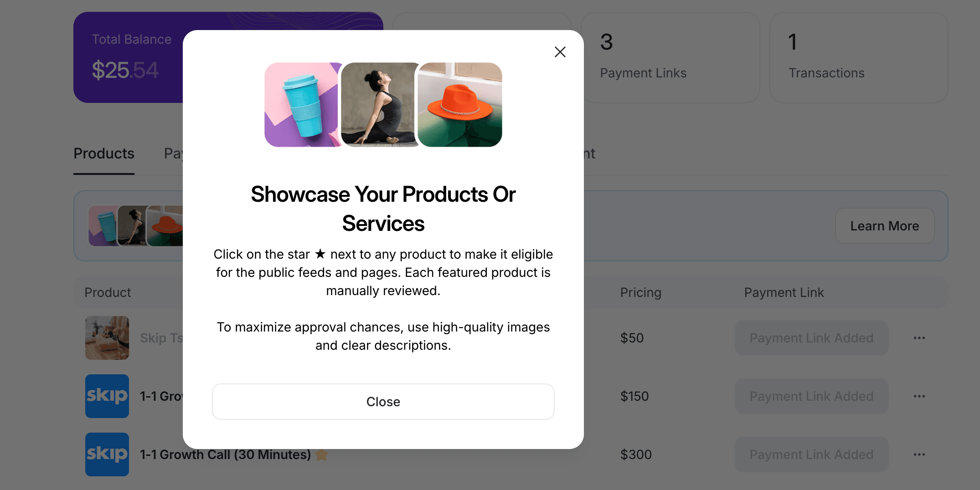
Task: Open the options menu for the $50 product row
Action: pos(919,338)
